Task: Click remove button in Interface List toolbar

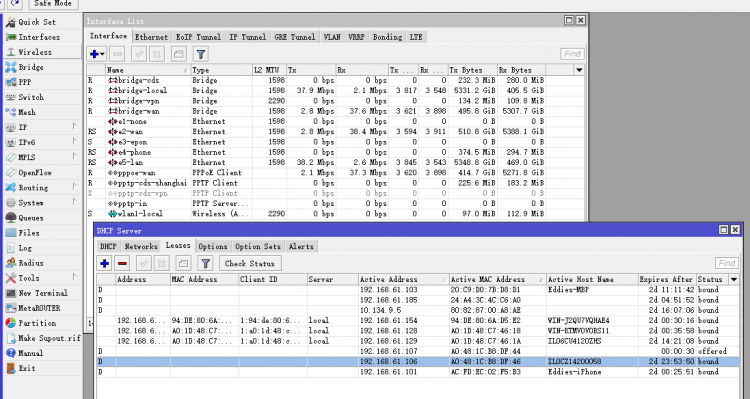Action: click(117, 54)
